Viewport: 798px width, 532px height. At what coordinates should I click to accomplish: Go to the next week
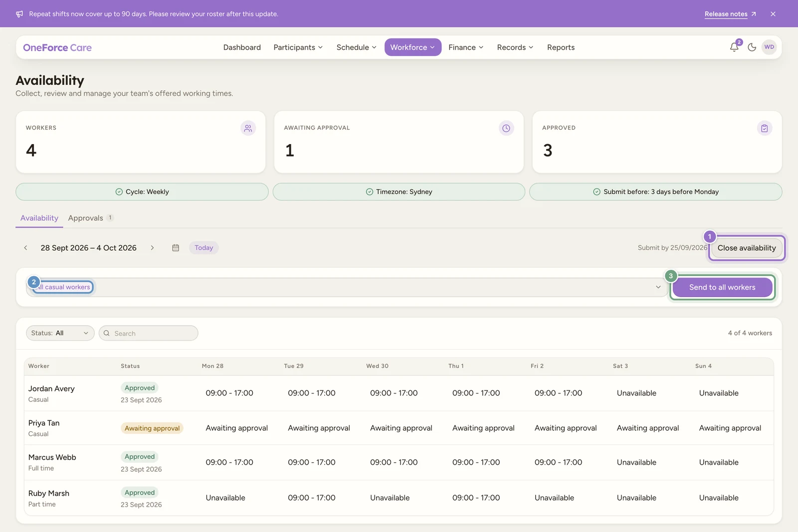152,248
